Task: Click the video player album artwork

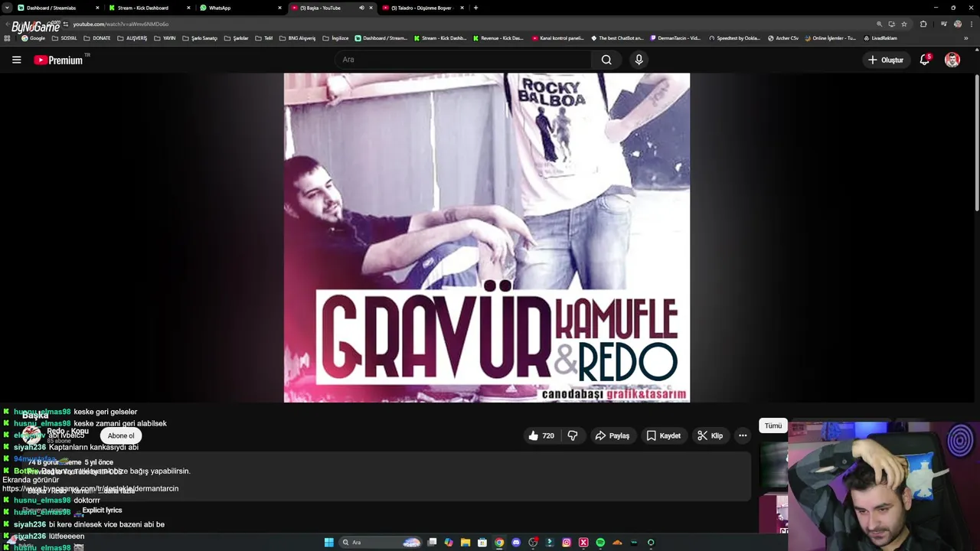Action: [x=487, y=238]
